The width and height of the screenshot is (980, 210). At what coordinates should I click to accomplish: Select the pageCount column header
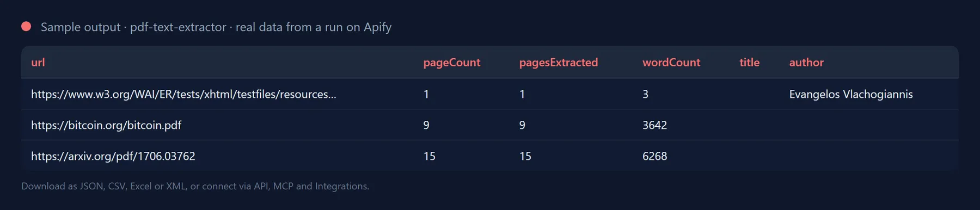click(x=452, y=63)
